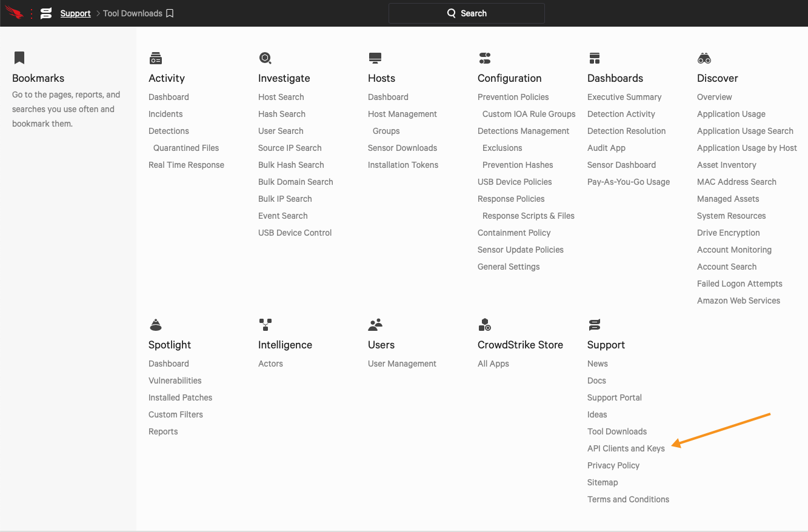The height and width of the screenshot is (532, 808).
Task: Click the Support section icon in header
Action: click(x=46, y=13)
